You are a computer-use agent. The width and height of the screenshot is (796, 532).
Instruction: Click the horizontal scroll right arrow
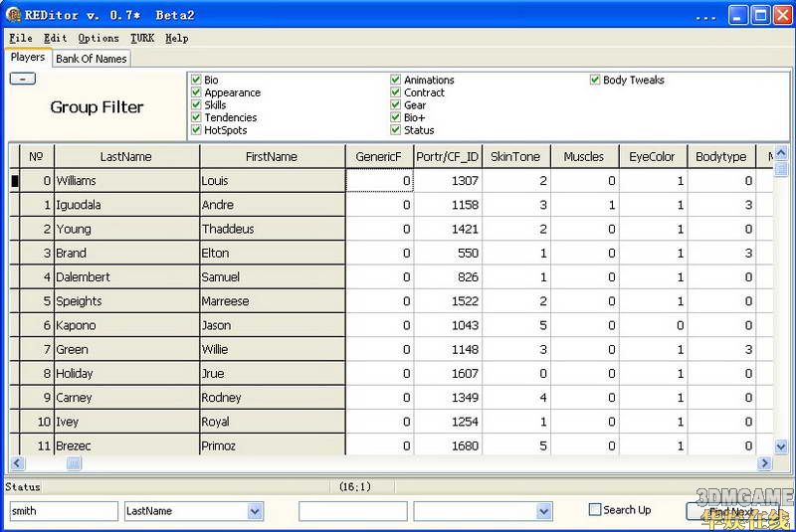(x=764, y=463)
